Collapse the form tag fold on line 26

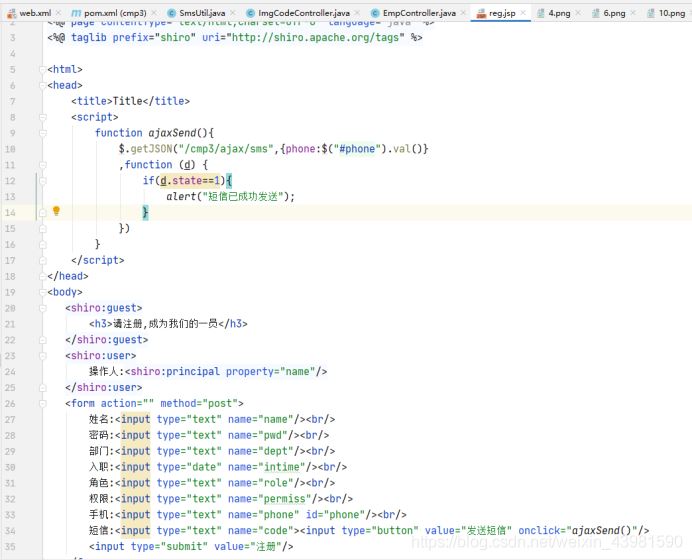point(43,403)
